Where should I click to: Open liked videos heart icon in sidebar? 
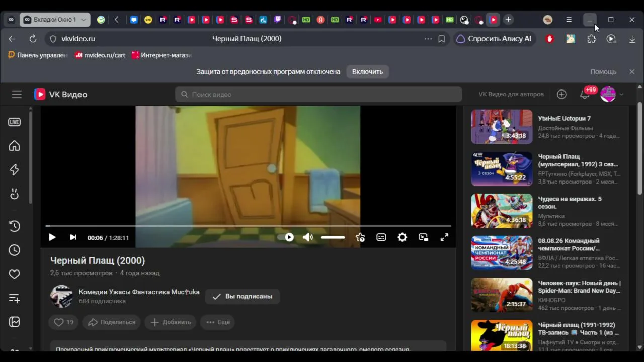[14, 274]
